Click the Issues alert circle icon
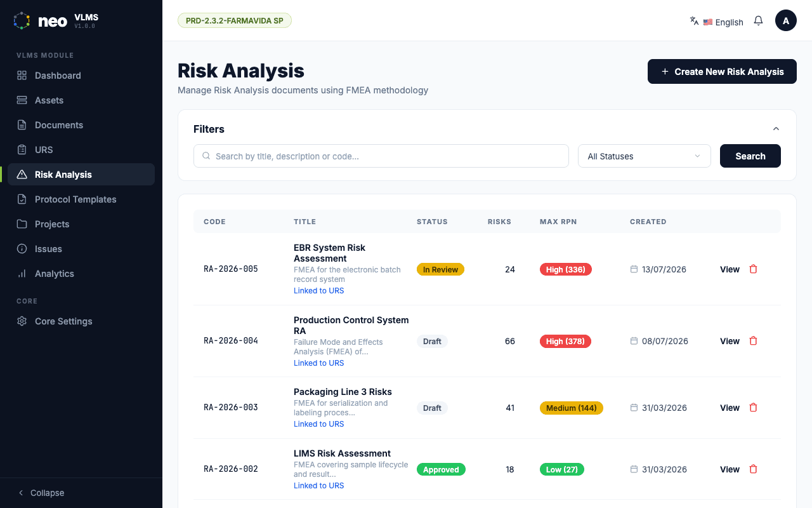Screen dimensions: 812x508 pos(22,249)
